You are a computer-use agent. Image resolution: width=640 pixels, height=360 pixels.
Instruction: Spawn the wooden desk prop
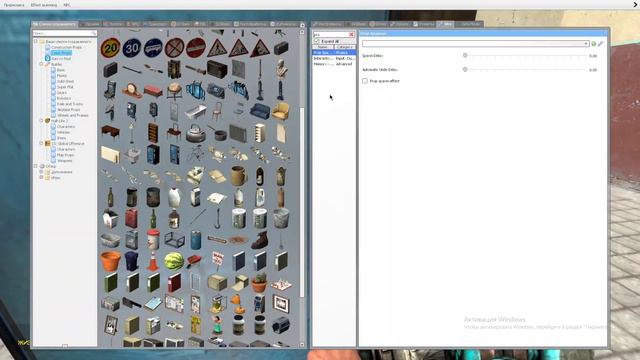[110, 133]
